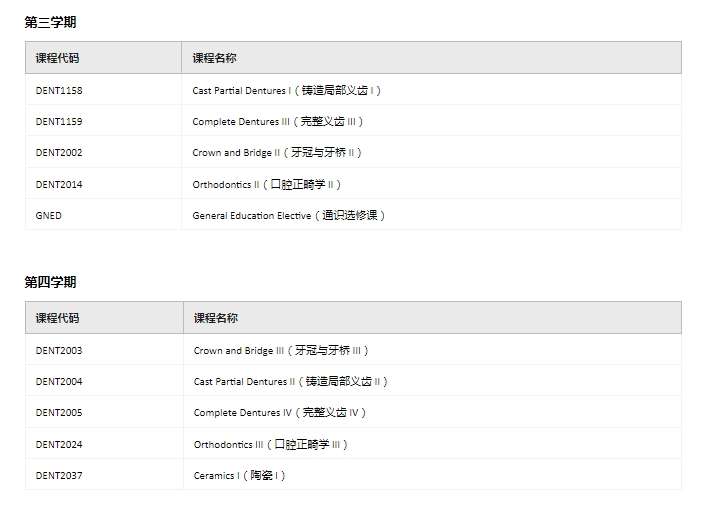Select course code DENT2014
This screenshot has height=519, width=702.
pyautogui.click(x=59, y=184)
